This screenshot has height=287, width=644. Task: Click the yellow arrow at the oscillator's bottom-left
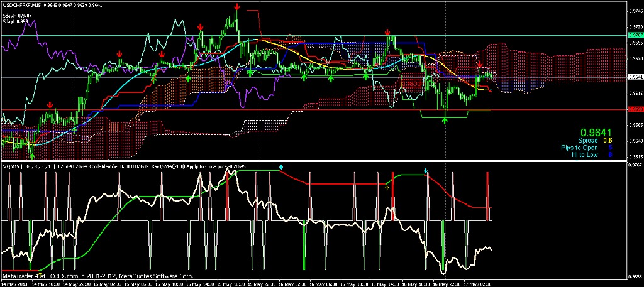pos(40,273)
